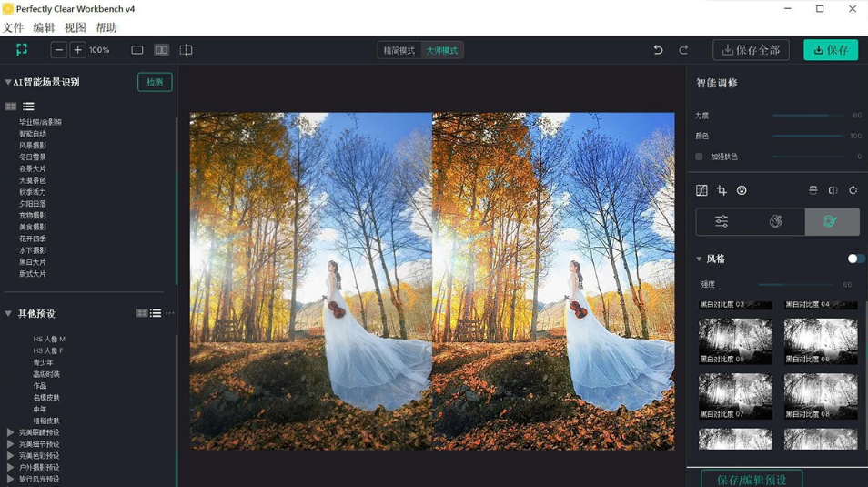Screen dimensions: 868x487
Task: Zoom out with the minus button
Action: pyautogui.click(x=59, y=50)
